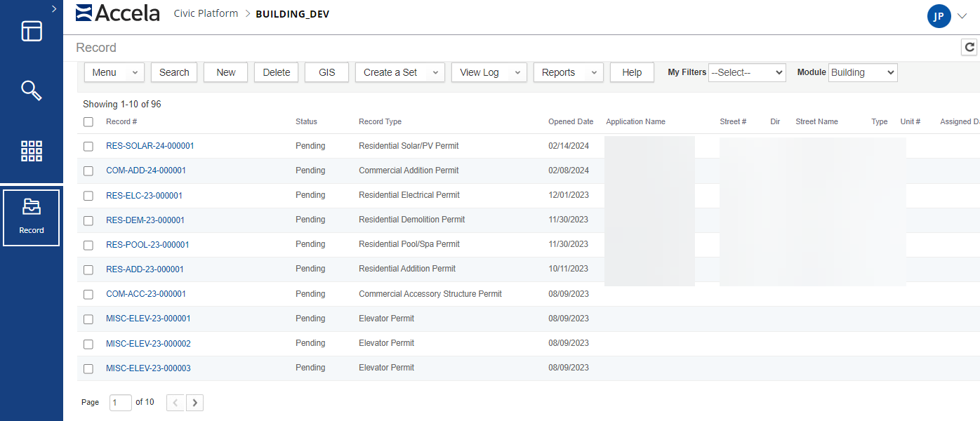Image resolution: width=980 pixels, height=421 pixels.
Task: Open the dashboard layout icon in sidebar
Action: click(x=32, y=31)
